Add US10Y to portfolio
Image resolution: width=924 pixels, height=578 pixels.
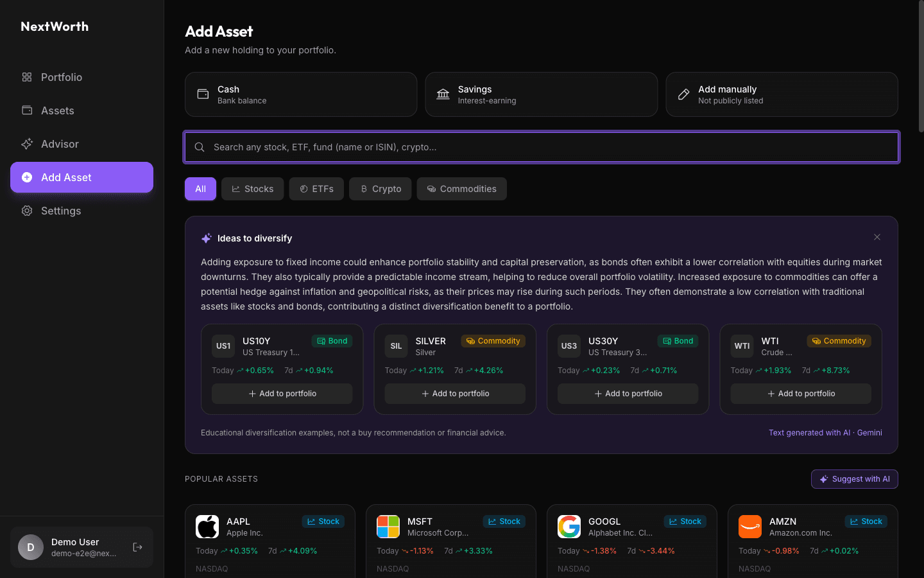[282, 394]
